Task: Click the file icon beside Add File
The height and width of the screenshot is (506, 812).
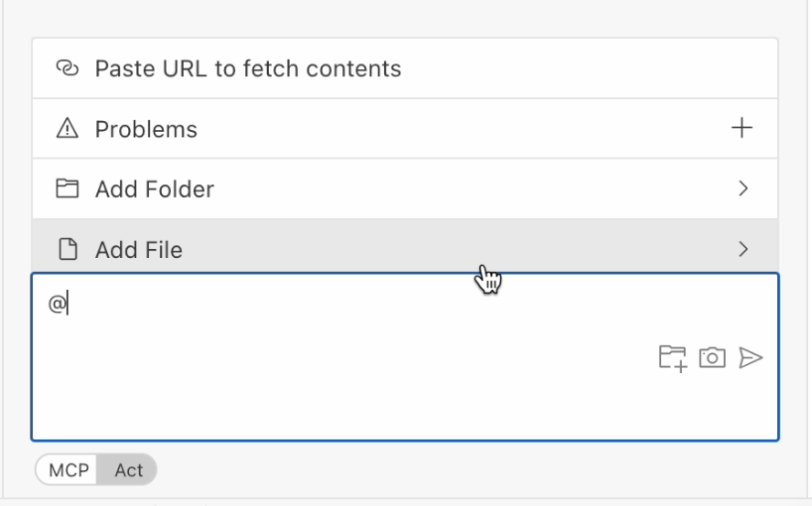Action: pyautogui.click(x=67, y=249)
